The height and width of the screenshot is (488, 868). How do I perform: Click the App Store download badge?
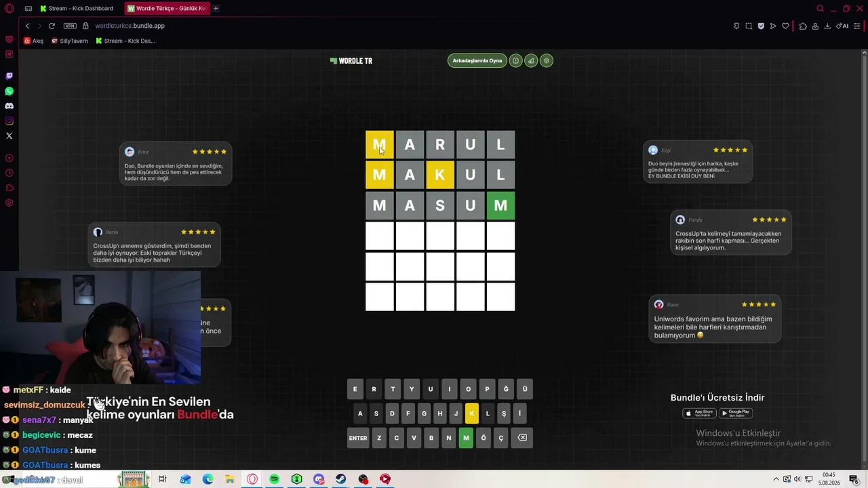(x=699, y=413)
